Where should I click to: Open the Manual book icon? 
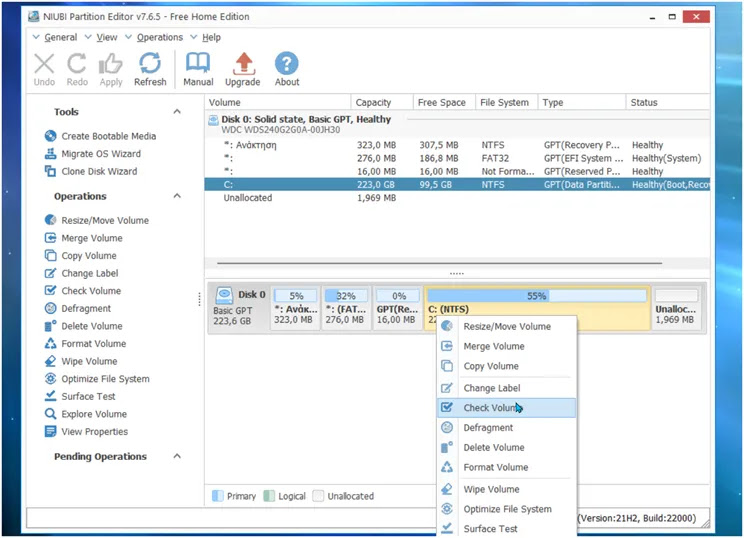click(x=198, y=64)
